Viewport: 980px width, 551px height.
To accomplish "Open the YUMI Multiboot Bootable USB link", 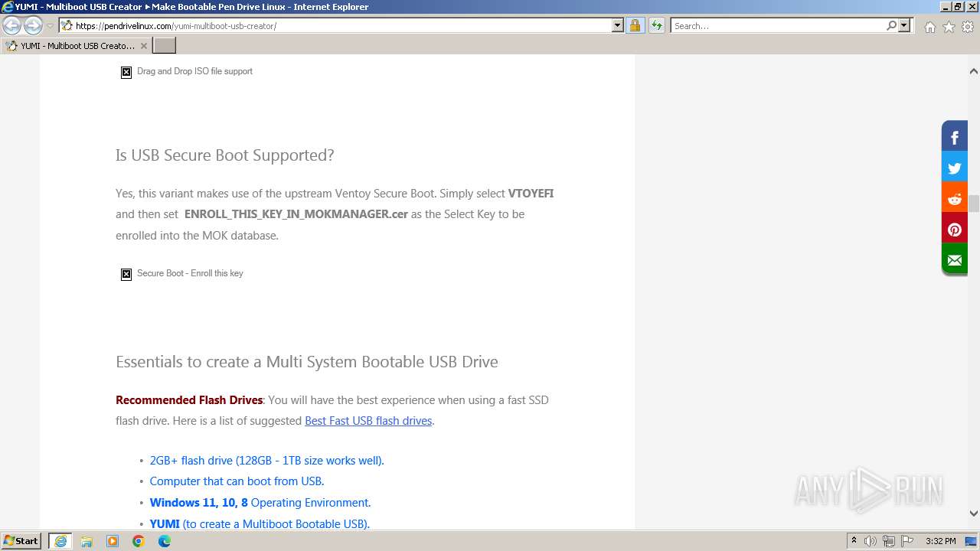I will click(260, 524).
